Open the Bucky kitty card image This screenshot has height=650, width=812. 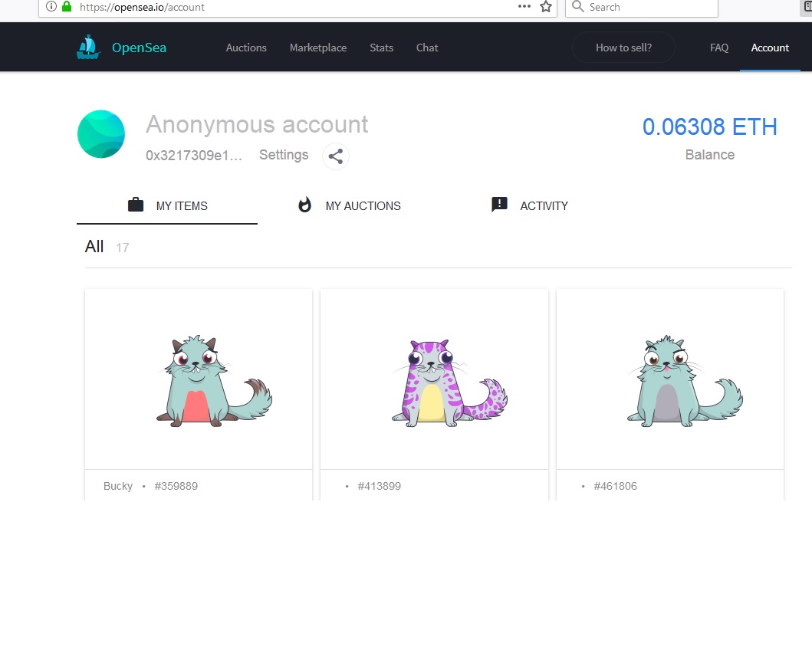point(199,379)
